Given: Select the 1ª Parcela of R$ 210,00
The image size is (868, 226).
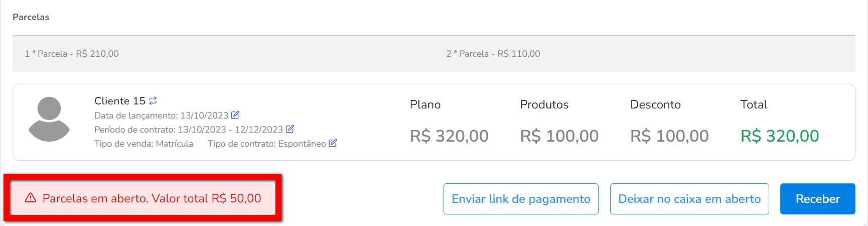Looking at the screenshot, I should click(x=72, y=54).
